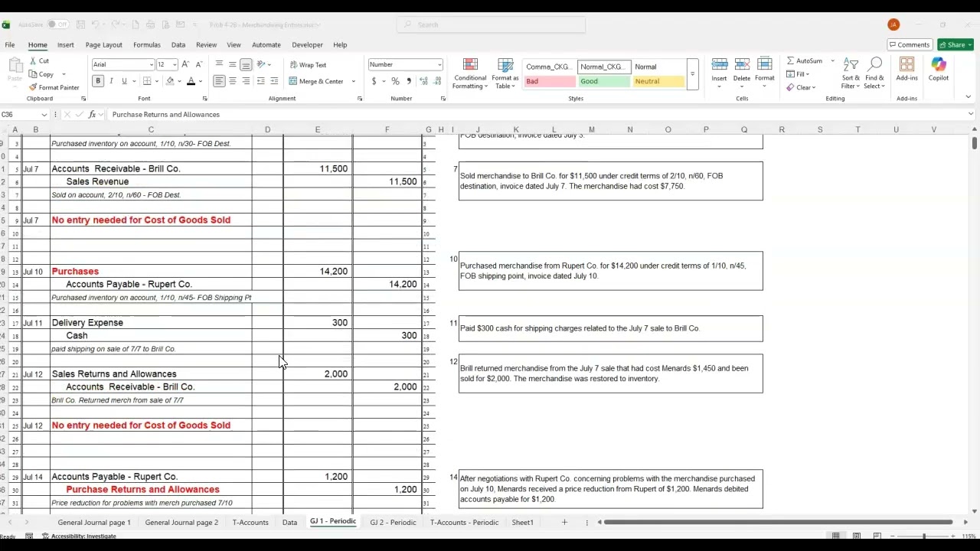The height and width of the screenshot is (551, 980).
Task: Click Decrease Decimal icon
Action: click(436, 81)
